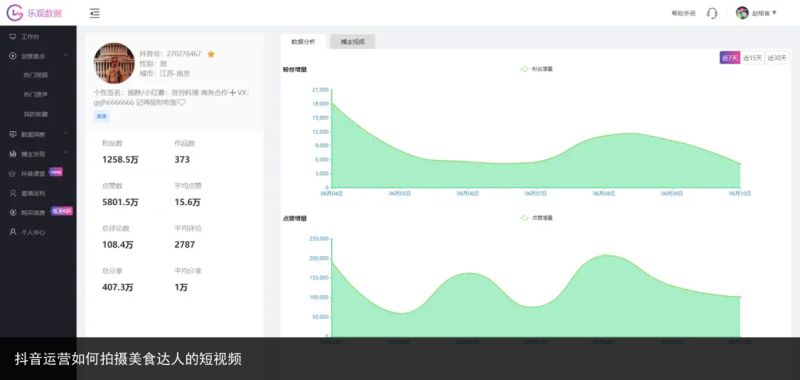This screenshot has width=800, height=380.
Task: Select the 近7天 time range
Action: pos(730,58)
